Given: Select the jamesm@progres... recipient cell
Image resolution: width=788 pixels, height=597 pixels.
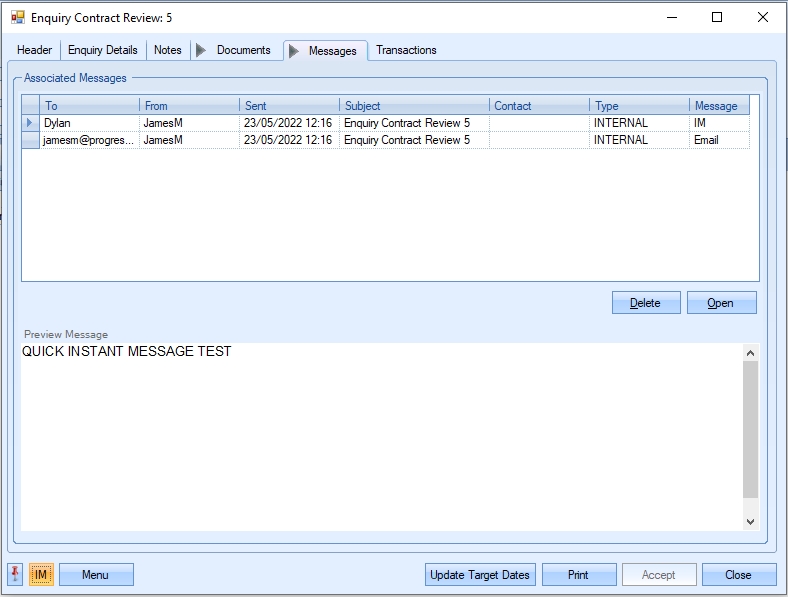Looking at the screenshot, I should pos(89,140).
